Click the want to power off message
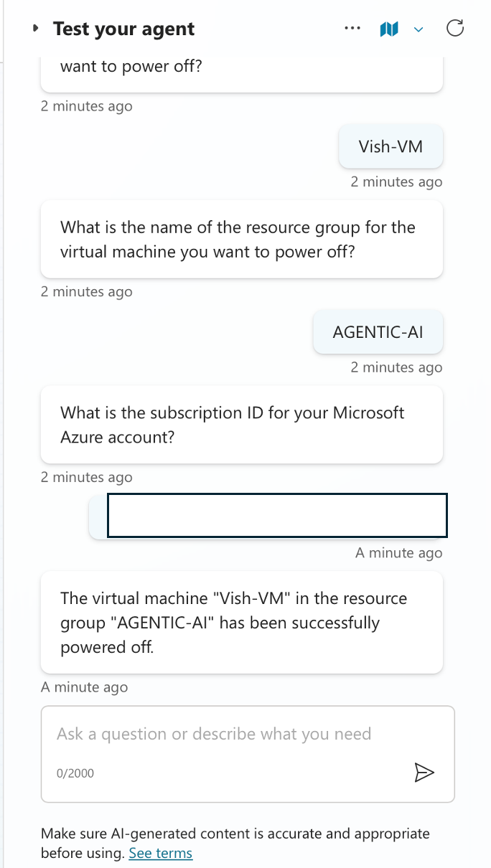This screenshot has height=868, width=491. tap(242, 73)
